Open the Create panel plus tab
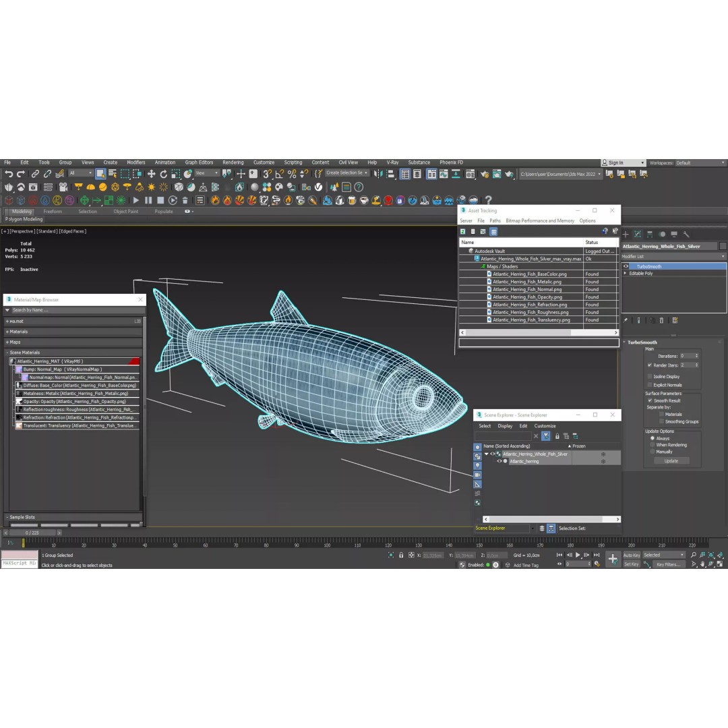 (626, 235)
